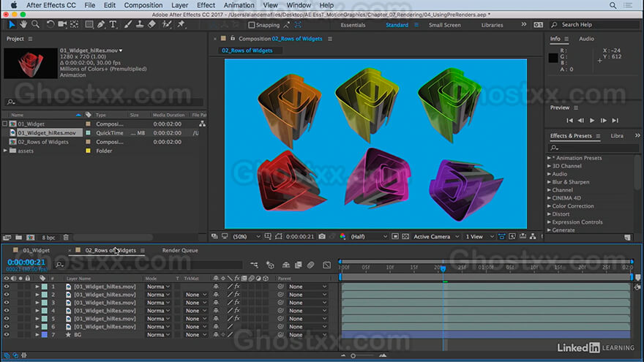Click the timeline zoom slider handle
Image resolution: width=644 pixels, height=362 pixels.
353,356
